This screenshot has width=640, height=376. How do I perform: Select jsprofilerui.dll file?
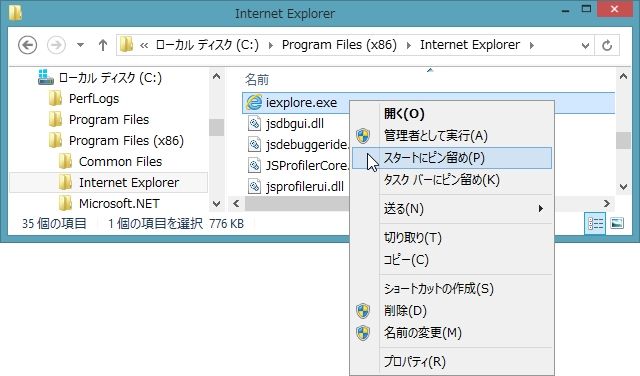pyautogui.click(x=305, y=187)
